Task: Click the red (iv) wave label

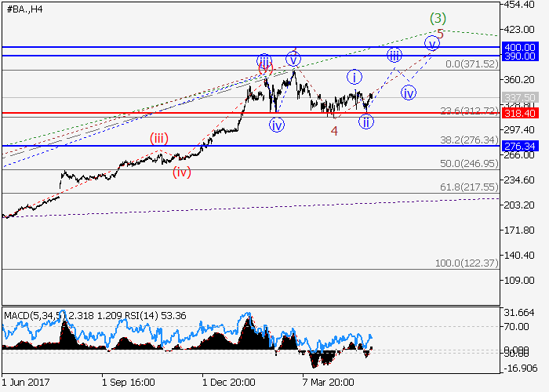Action: pyautogui.click(x=183, y=172)
